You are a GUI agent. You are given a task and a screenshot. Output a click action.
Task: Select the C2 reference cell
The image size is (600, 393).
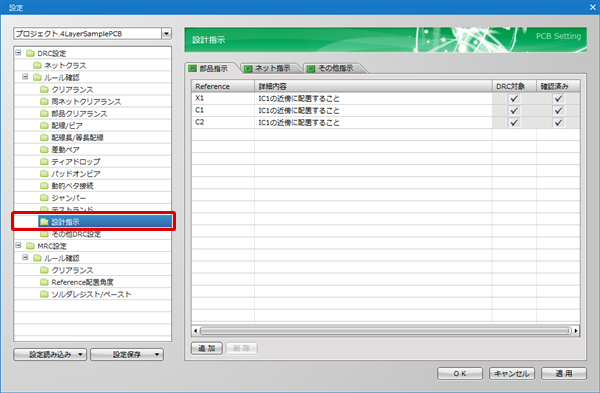(x=223, y=122)
